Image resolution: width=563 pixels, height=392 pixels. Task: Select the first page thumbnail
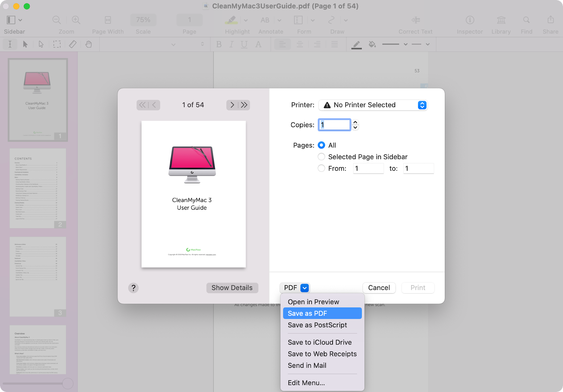tap(38, 100)
